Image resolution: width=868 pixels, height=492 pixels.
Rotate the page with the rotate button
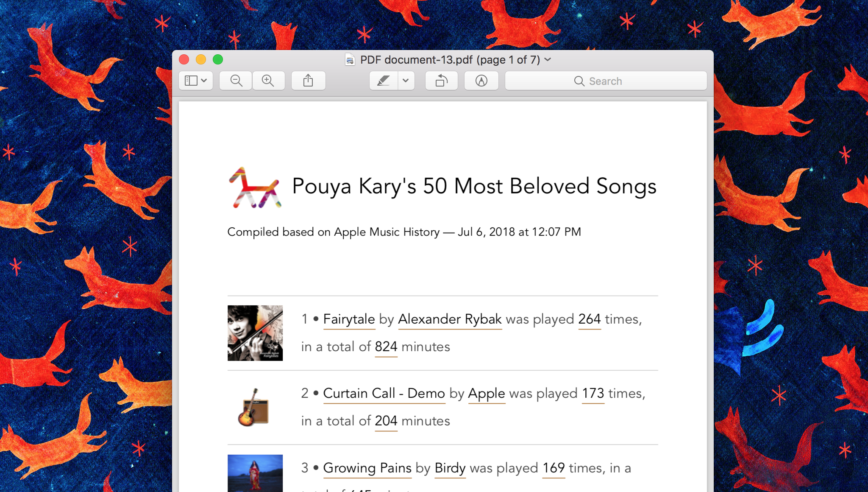442,81
